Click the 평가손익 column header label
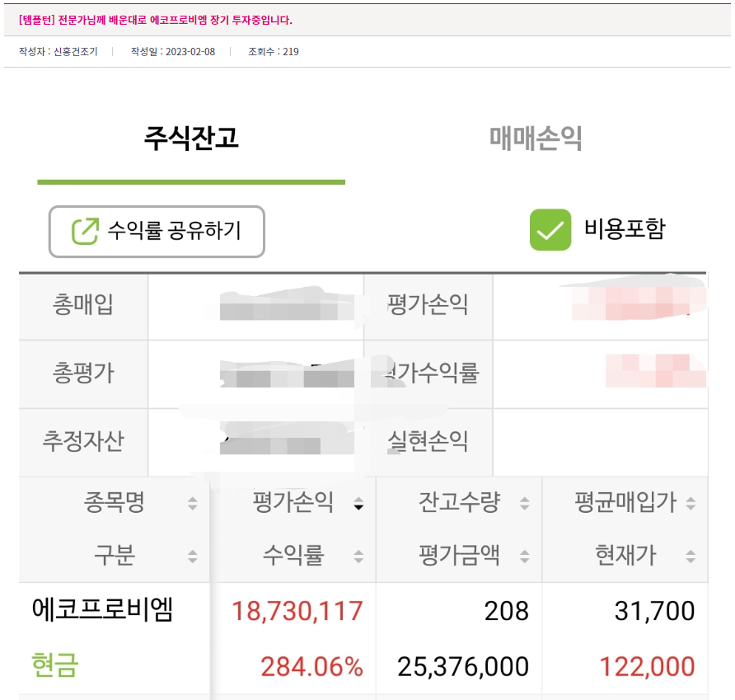 point(293,502)
